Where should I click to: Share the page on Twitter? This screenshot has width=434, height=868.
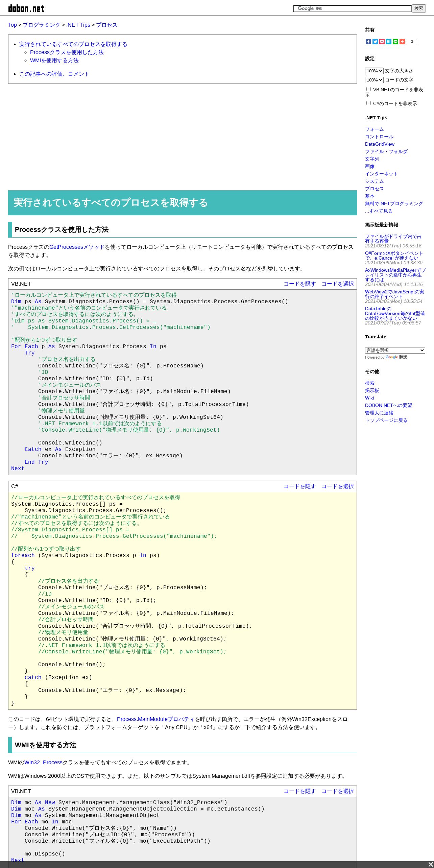click(x=375, y=42)
